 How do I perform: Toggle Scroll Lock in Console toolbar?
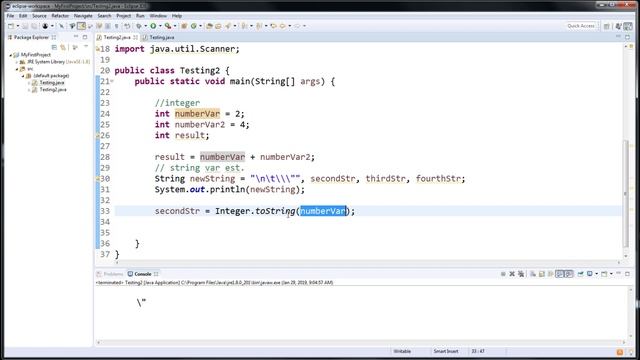point(542,274)
